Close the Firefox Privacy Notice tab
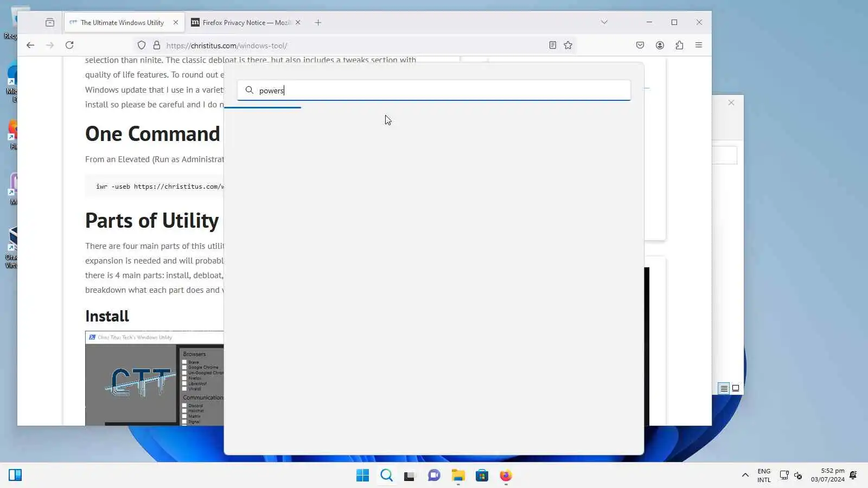This screenshot has width=868, height=488. point(298,23)
